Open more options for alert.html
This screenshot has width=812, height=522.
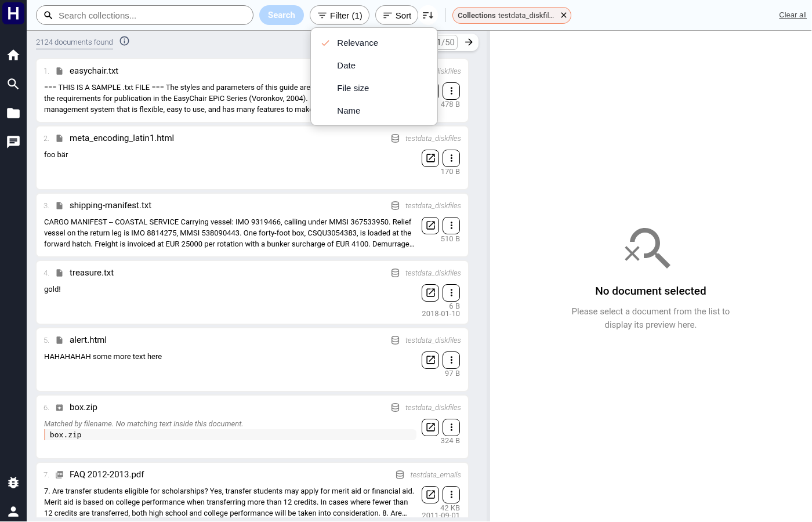(x=451, y=360)
